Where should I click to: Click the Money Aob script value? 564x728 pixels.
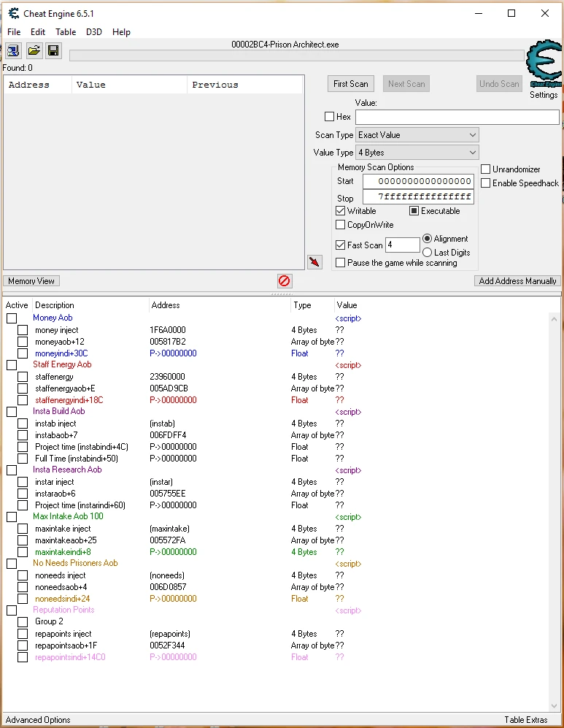[348, 318]
